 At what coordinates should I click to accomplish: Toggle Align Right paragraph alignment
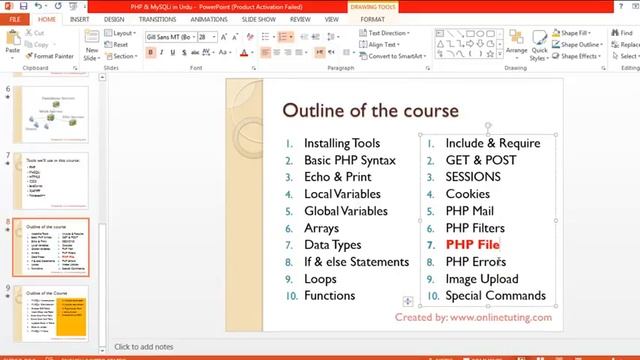(x=288, y=52)
